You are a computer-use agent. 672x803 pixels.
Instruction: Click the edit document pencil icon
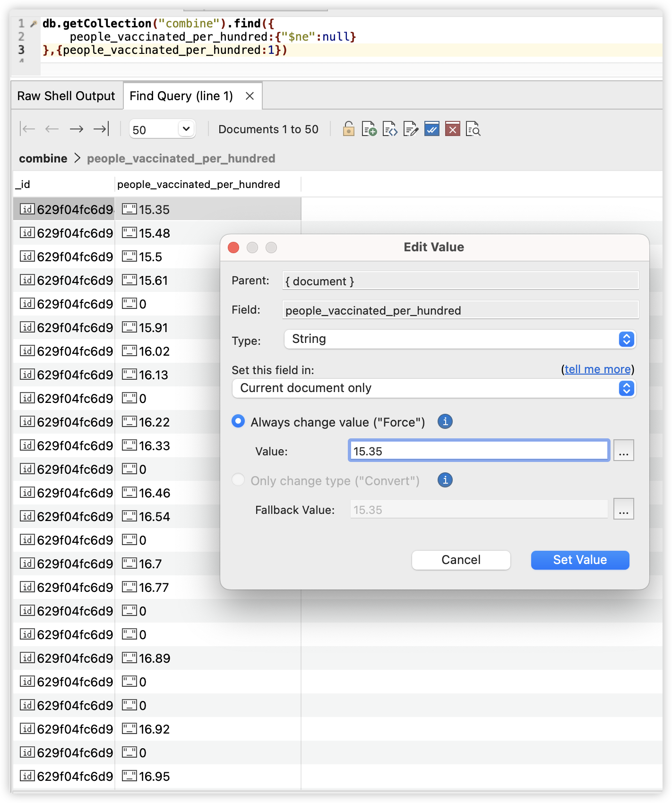411,129
